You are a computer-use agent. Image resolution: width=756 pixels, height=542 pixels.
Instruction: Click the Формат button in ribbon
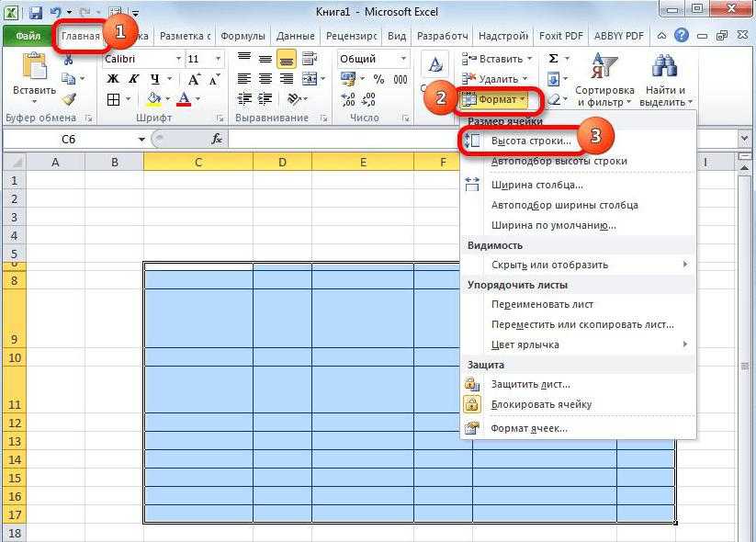pyautogui.click(x=498, y=99)
